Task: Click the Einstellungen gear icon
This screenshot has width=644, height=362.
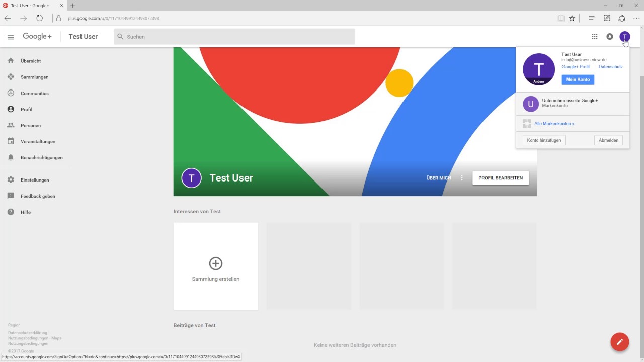Action: [11, 180]
